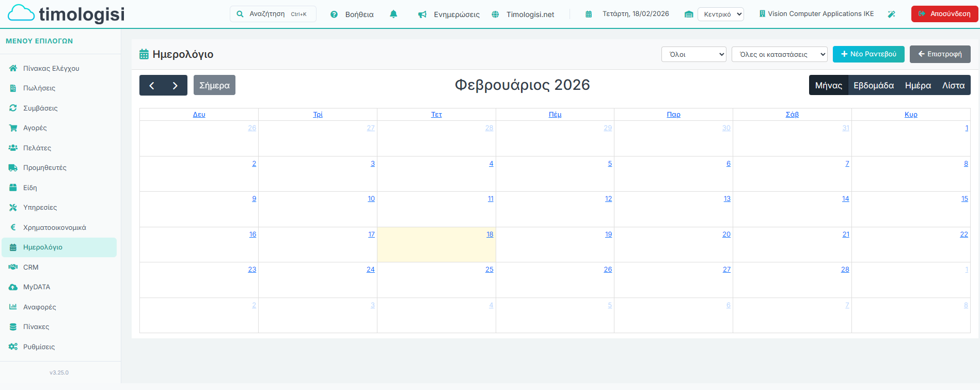Click the Νέο Ραντεβού button

pos(868,54)
